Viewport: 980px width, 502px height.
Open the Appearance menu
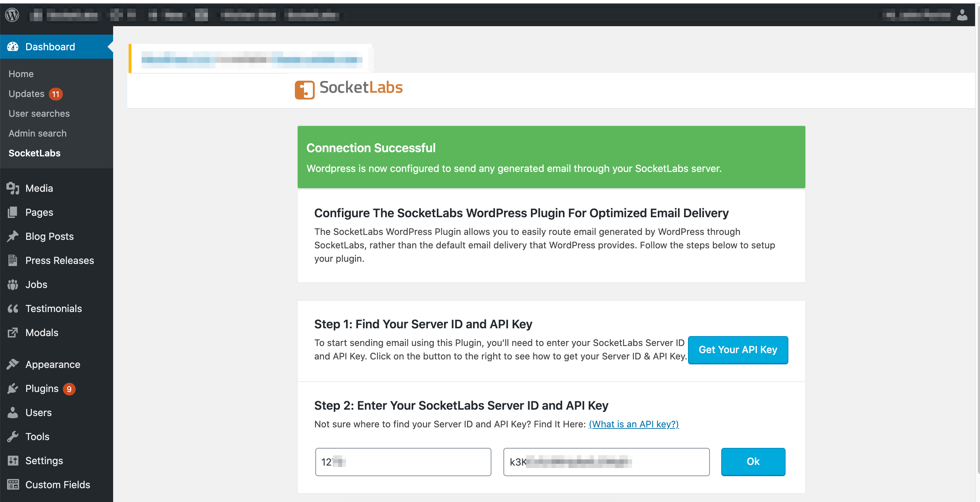(56, 364)
